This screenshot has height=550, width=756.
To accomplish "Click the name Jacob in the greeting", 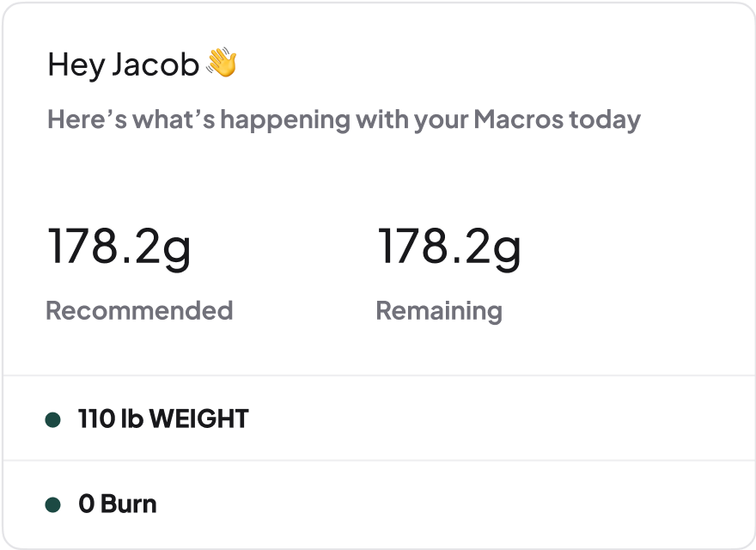I will [x=155, y=64].
